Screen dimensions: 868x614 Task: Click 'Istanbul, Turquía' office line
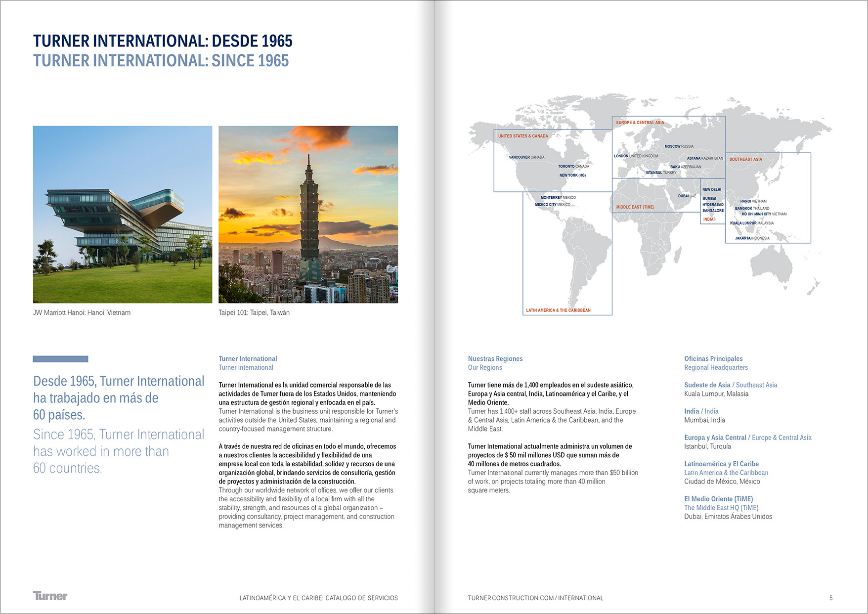tap(707, 446)
